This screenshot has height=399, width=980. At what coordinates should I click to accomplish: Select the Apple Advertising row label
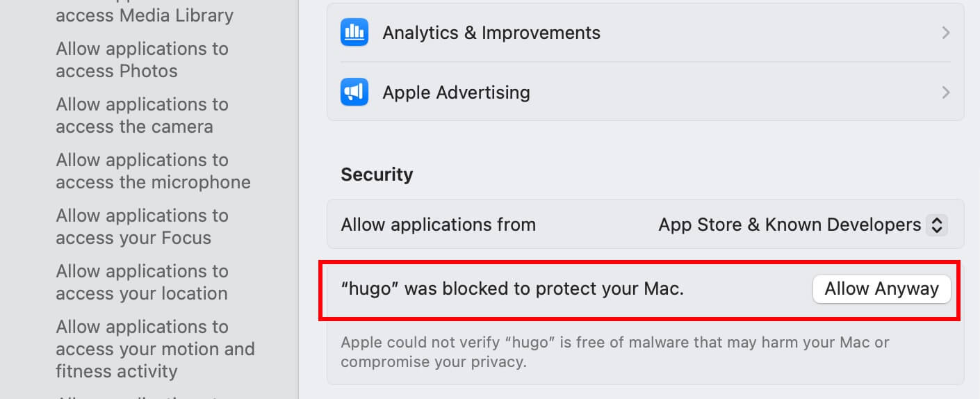456,92
